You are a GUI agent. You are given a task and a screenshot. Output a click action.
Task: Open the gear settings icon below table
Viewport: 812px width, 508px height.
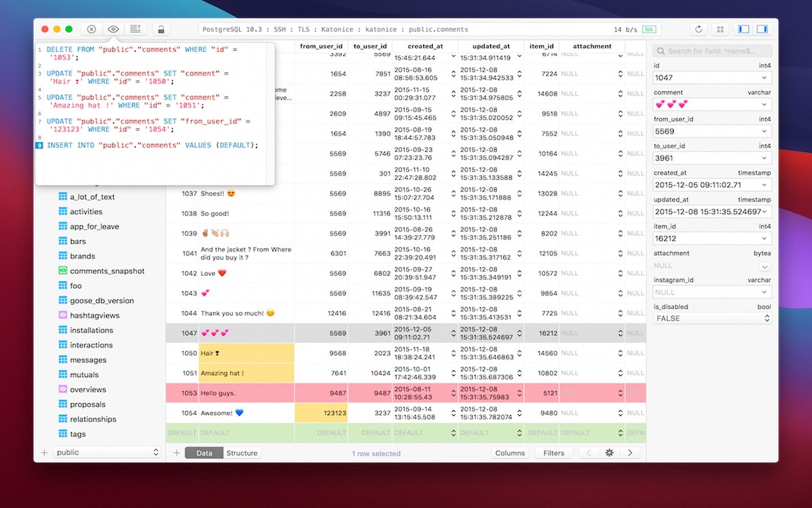tap(609, 453)
